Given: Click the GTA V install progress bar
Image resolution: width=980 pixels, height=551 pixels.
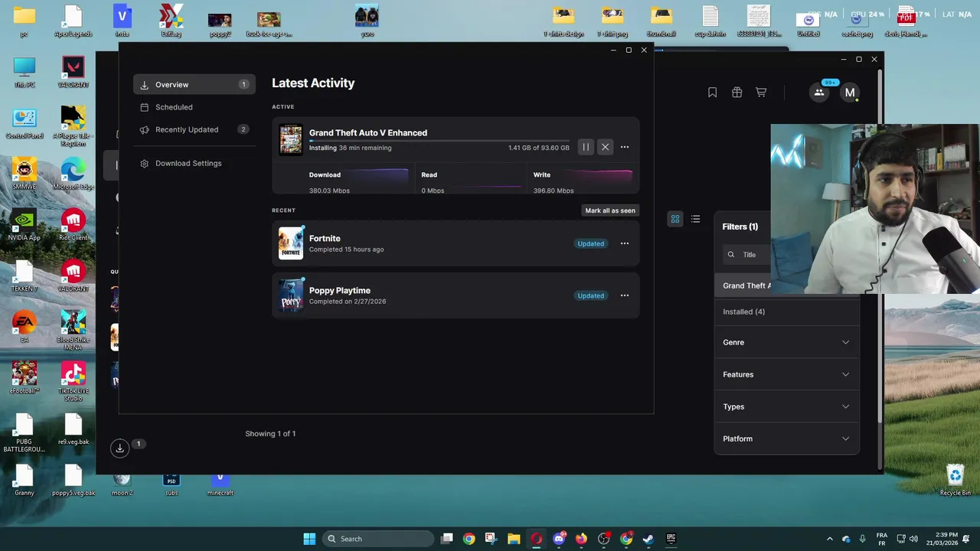Looking at the screenshot, I should [439, 141].
